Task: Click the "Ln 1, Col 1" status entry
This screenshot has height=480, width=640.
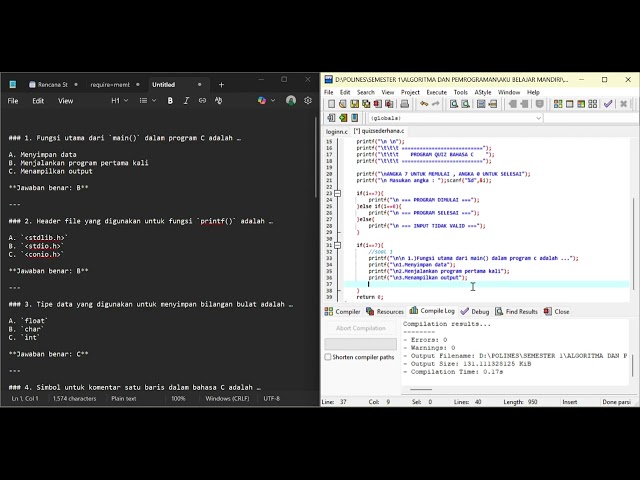Action: tap(25, 398)
